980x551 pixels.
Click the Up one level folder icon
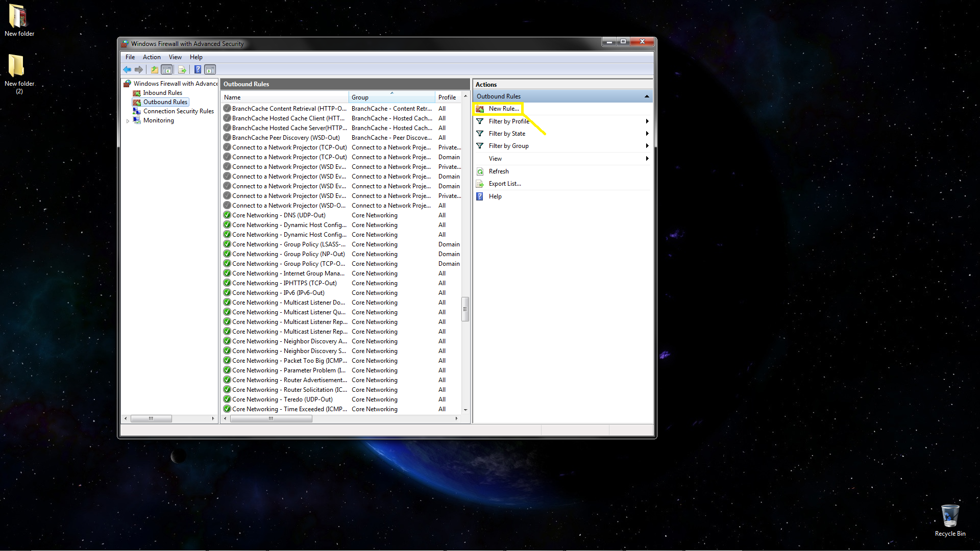(154, 70)
